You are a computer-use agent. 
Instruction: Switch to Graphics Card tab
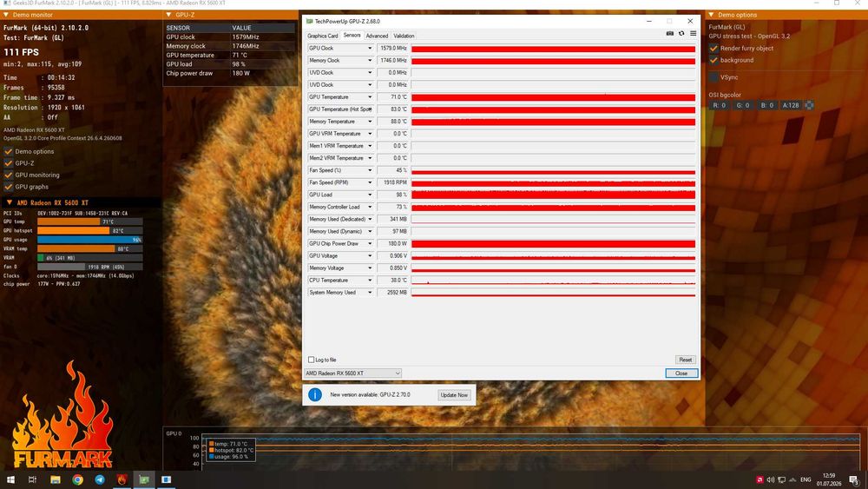(322, 36)
